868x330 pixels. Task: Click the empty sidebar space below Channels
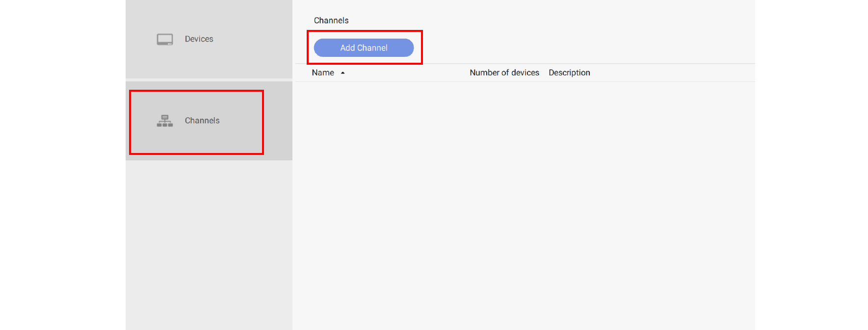click(x=209, y=245)
